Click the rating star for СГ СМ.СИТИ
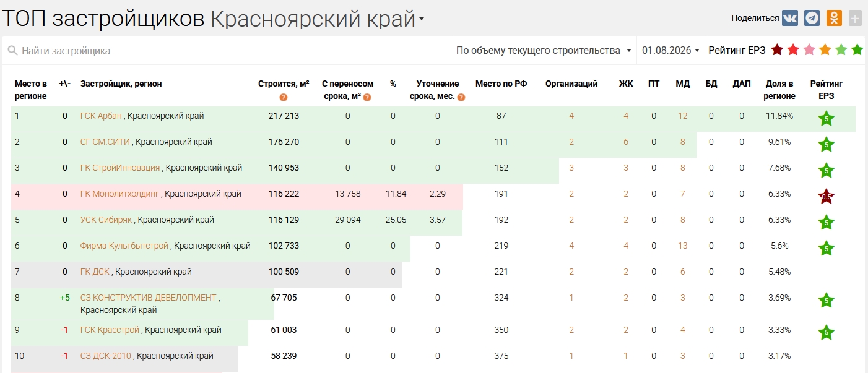This screenshot has height=373, width=868. (x=826, y=145)
